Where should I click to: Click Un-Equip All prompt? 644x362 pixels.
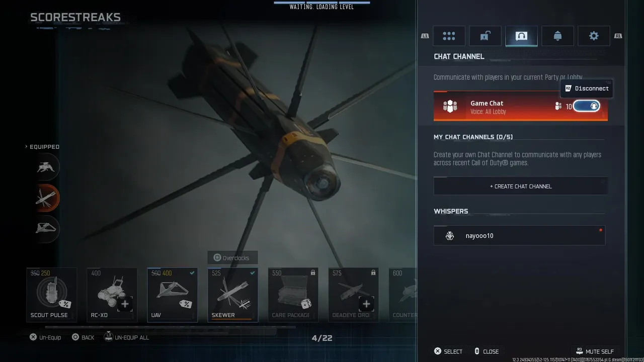tap(127, 337)
